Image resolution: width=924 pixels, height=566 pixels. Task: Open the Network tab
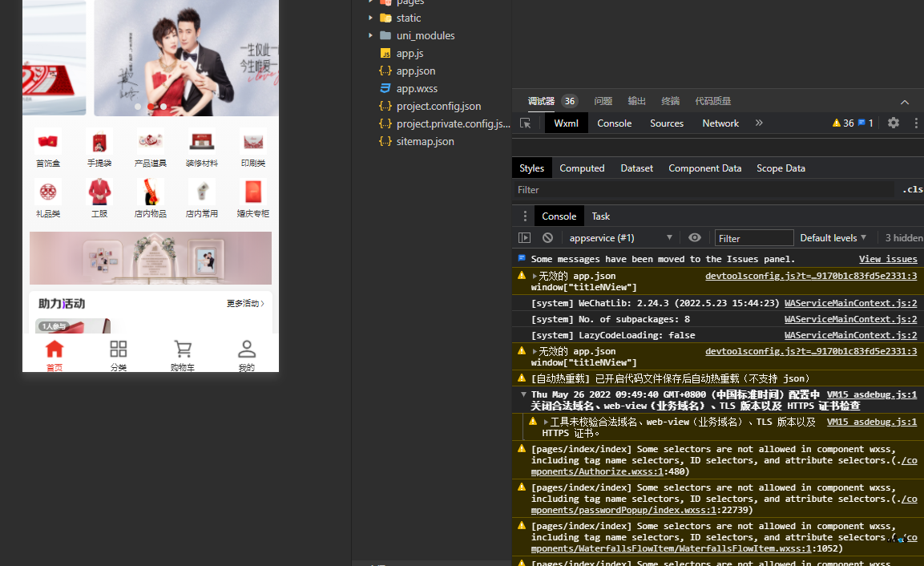pyautogui.click(x=720, y=123)
